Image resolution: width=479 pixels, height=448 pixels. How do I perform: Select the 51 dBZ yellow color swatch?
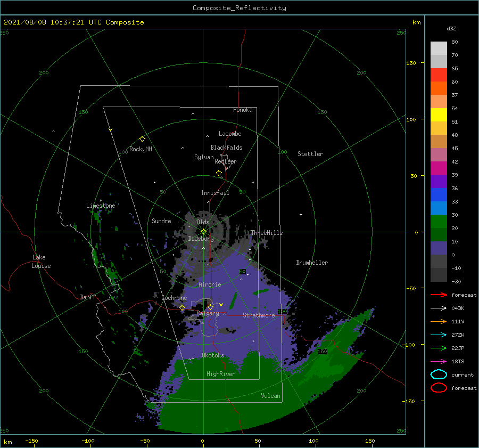click(x=439, y=115)
